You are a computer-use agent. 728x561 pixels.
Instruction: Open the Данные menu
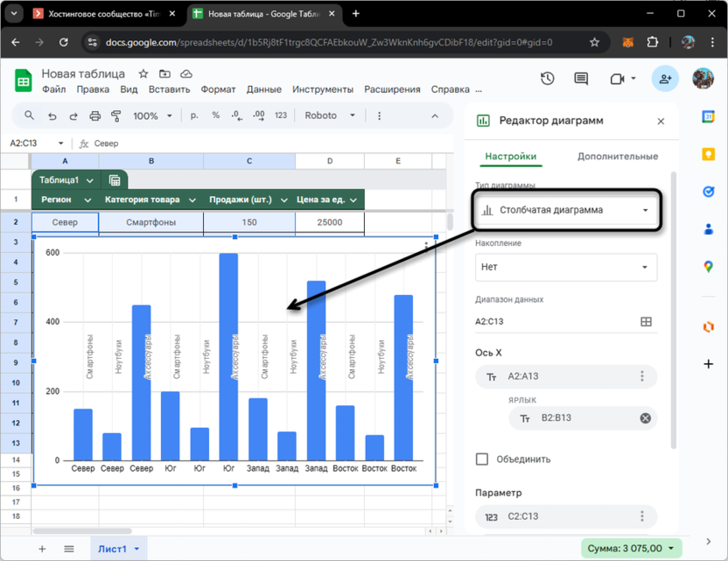pos(263,89)
